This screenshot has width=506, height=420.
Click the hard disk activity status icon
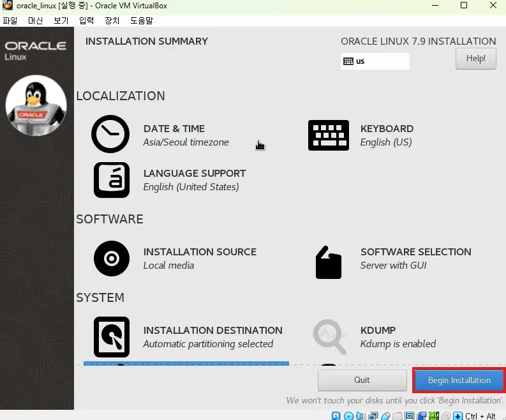(336, 416)
